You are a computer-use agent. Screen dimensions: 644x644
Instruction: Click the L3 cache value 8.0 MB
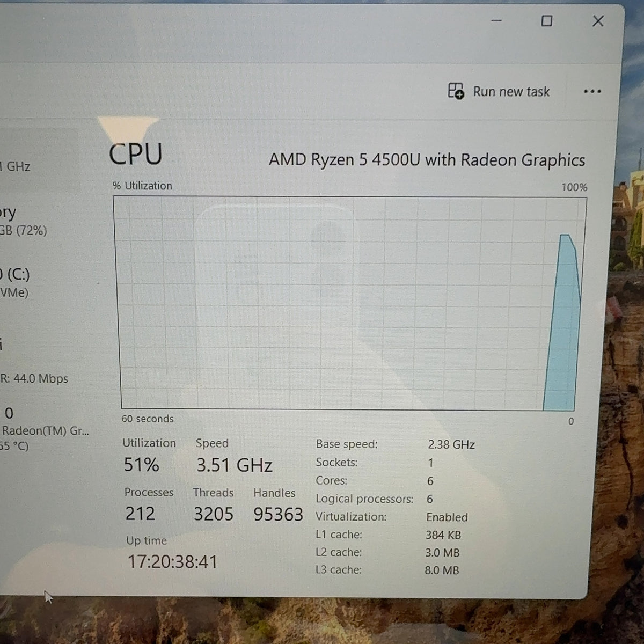(442, 570)
